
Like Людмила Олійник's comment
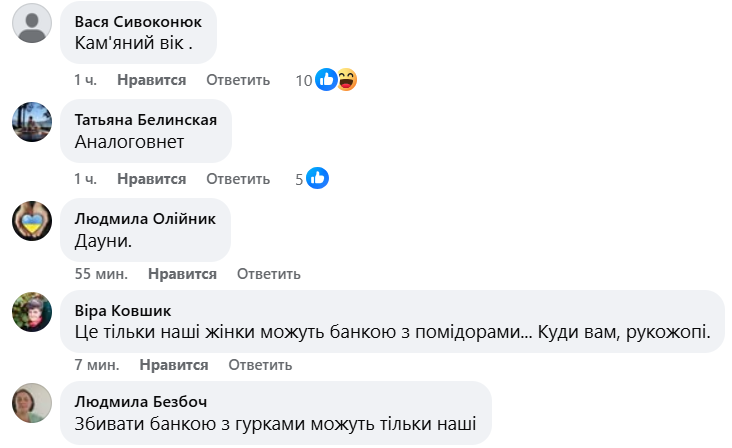click(182, 274)
